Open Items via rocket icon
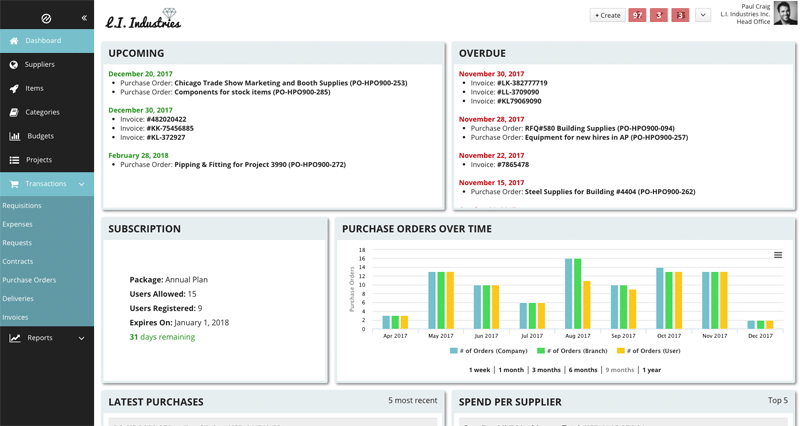800x426 pixels. (14, 89)
